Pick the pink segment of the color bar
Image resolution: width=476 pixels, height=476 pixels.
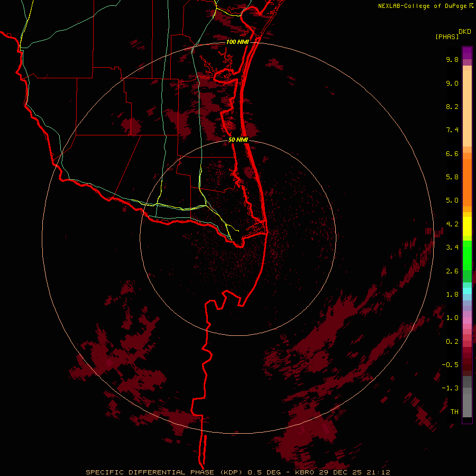(x=467, y=321)
